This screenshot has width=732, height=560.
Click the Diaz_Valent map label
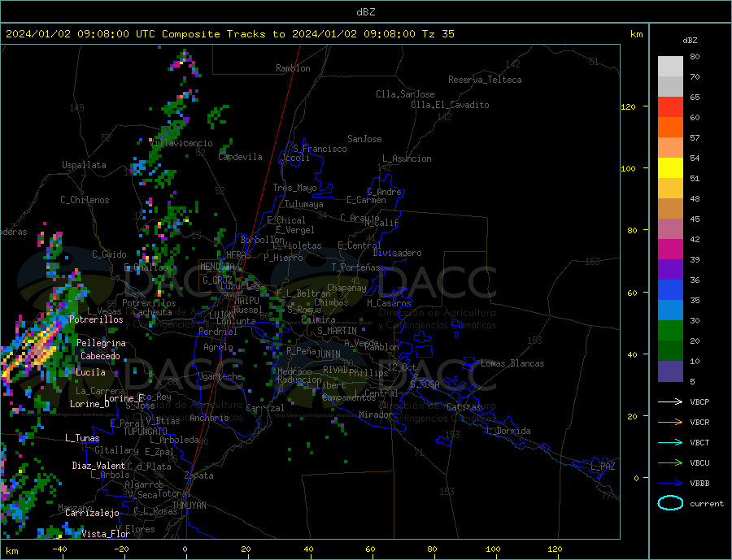tap(99, 466)
